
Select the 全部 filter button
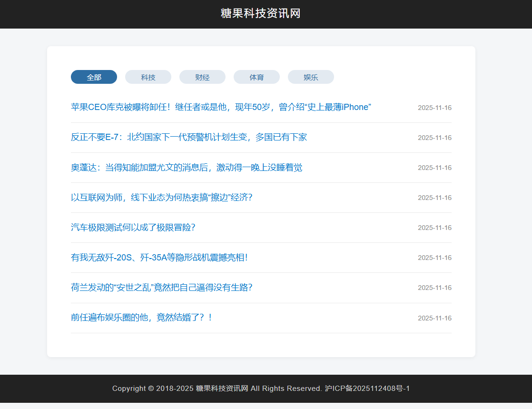click(x=94, y=77)
